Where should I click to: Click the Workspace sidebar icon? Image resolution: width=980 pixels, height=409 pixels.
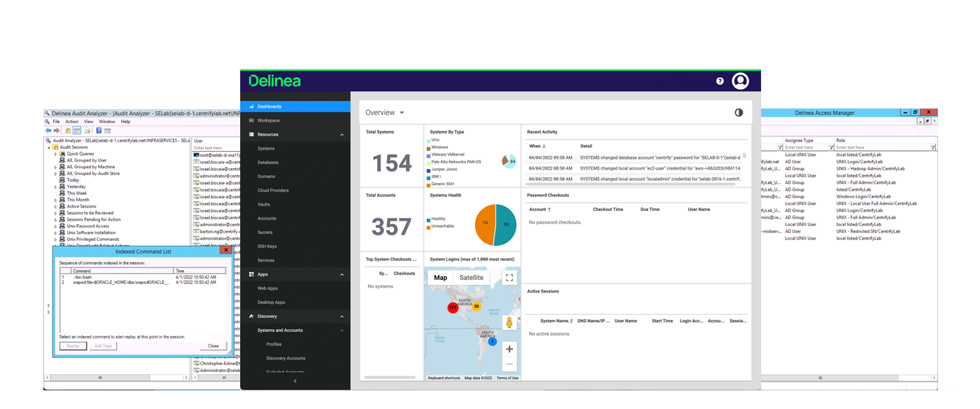click(251, 120)
